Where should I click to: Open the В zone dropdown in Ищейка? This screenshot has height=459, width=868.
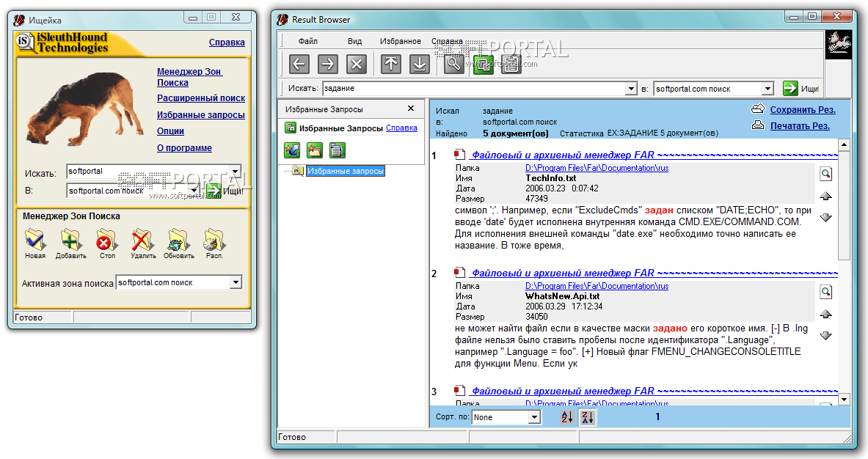(194, 191)
